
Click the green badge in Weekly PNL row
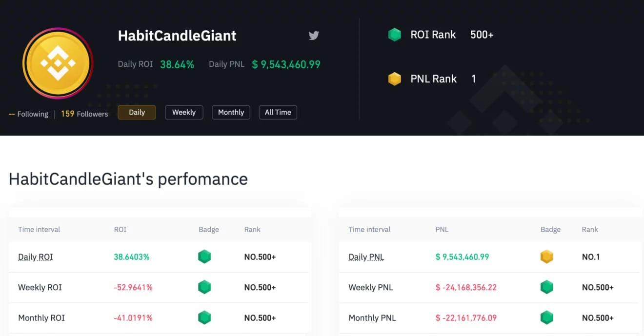546,287
